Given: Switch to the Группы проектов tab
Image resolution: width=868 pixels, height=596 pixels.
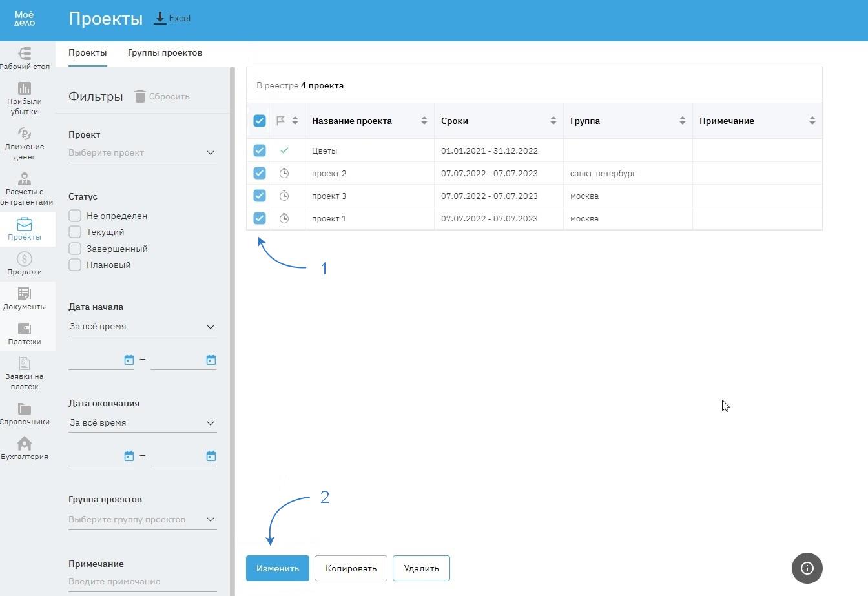Looking at the screenshot, I should click(x=165, y=53).
